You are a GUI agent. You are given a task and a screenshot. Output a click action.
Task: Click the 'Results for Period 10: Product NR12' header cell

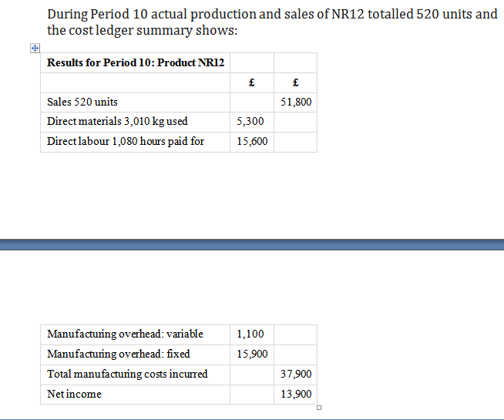pos(136,63)
